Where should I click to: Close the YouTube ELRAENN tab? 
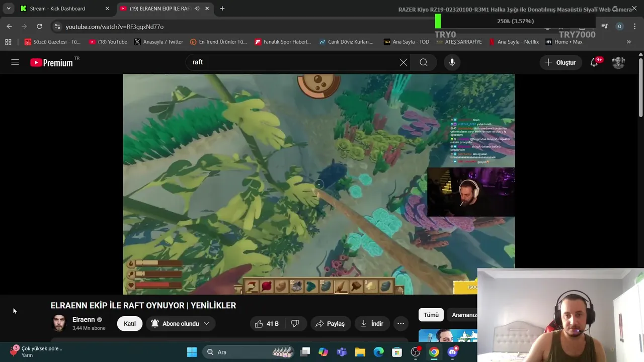207,9
